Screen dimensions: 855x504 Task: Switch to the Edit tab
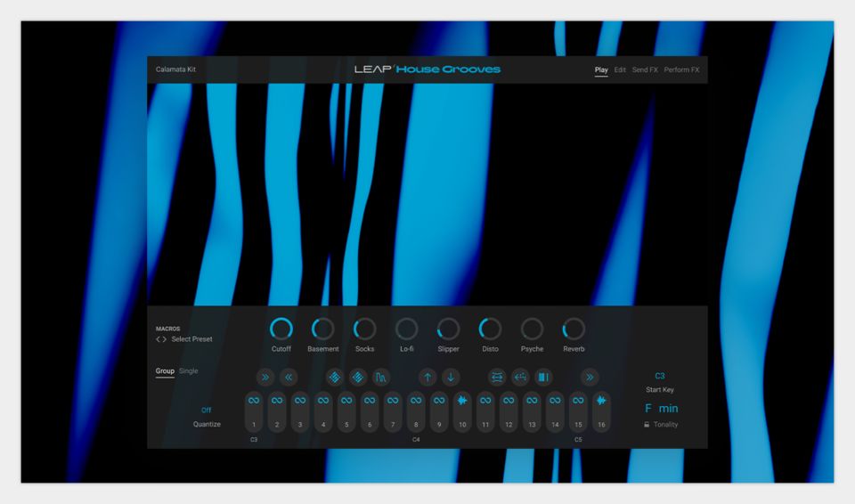pyautogui.click(x=620, y=69)
